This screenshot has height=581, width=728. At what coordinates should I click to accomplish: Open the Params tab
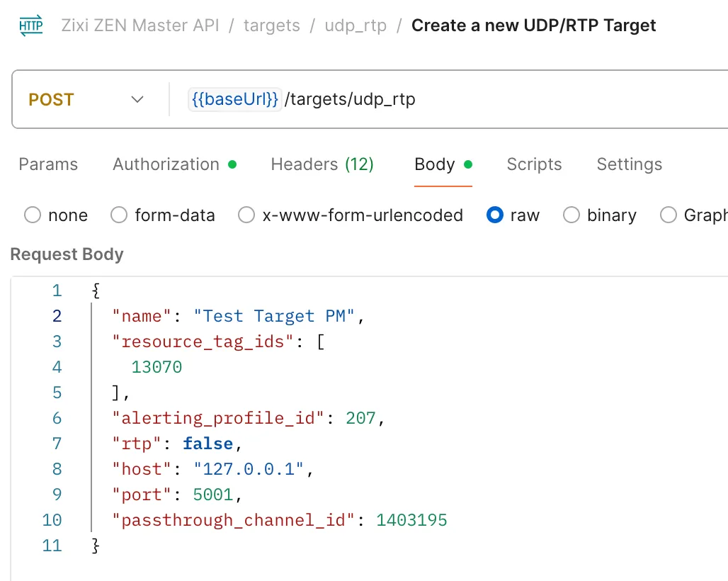(x=48, y=164)
